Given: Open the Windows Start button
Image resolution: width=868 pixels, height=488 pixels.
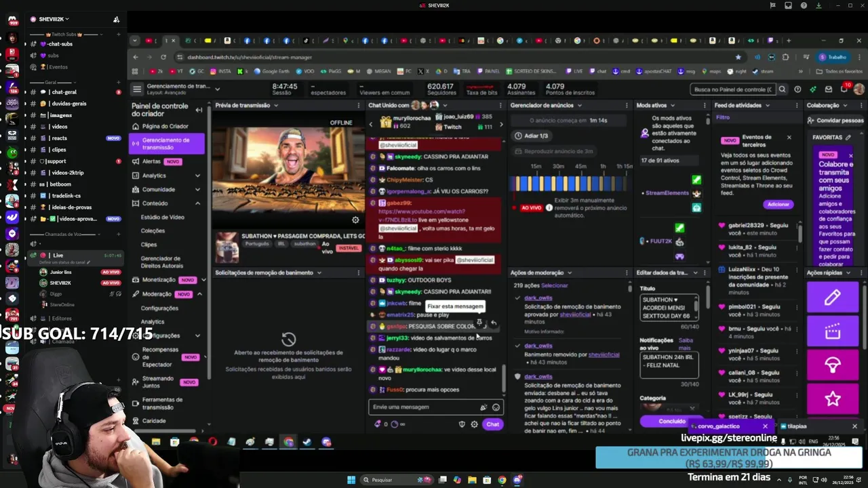Looking at the screenshot, I should (x=351, y=480).
